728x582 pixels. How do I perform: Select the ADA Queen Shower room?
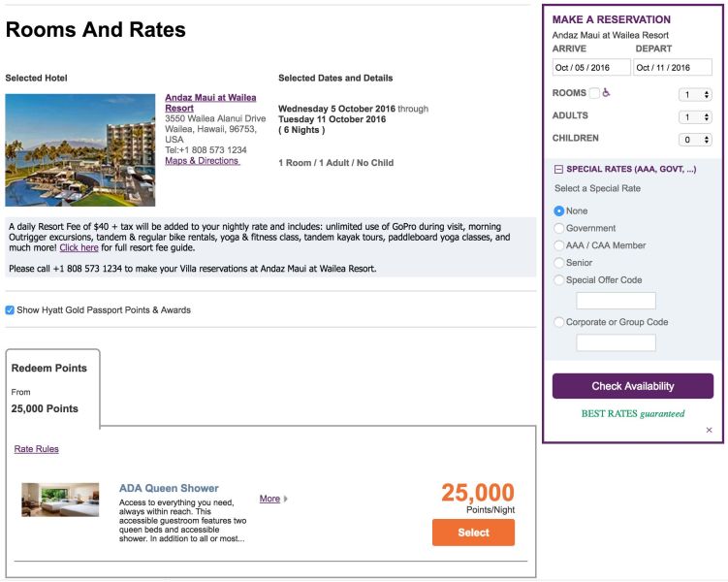click(x=473, y=533)
